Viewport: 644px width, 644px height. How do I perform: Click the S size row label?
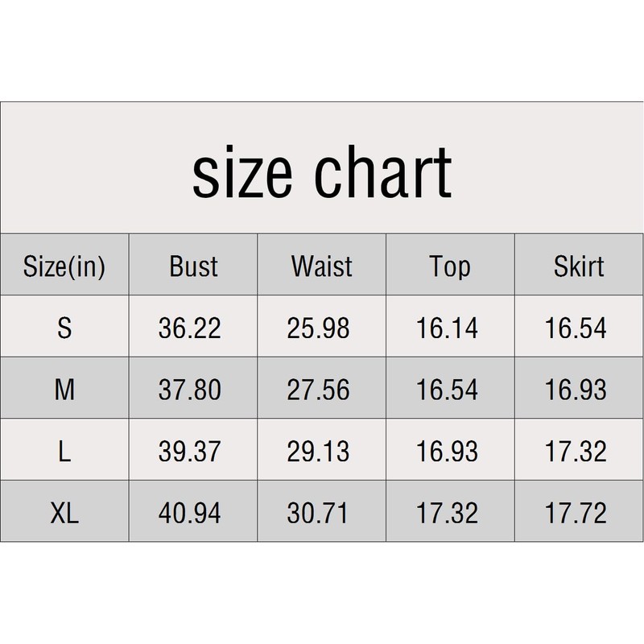pos(64,328)
